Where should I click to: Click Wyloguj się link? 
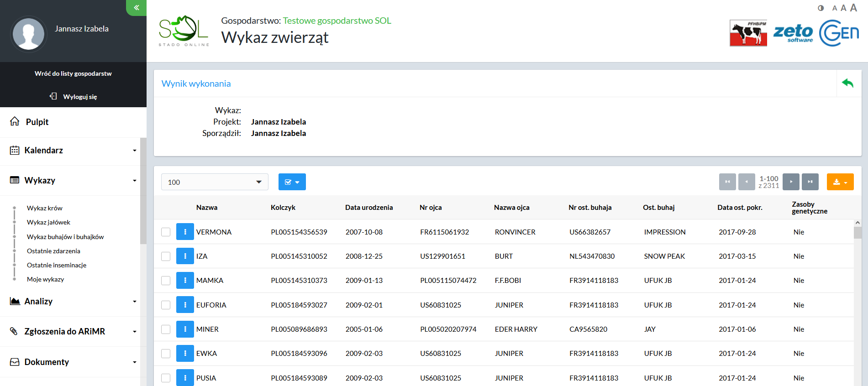point(80,97)
